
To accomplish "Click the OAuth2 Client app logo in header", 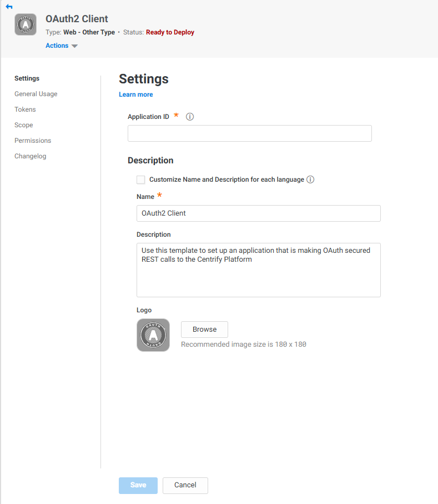I will coord(25,24).
